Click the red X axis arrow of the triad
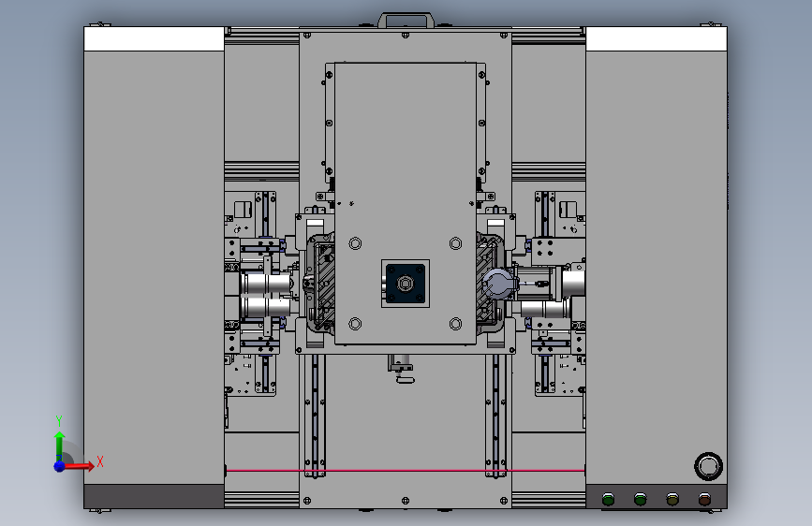 pyautogui.click(x=79, y=466)
